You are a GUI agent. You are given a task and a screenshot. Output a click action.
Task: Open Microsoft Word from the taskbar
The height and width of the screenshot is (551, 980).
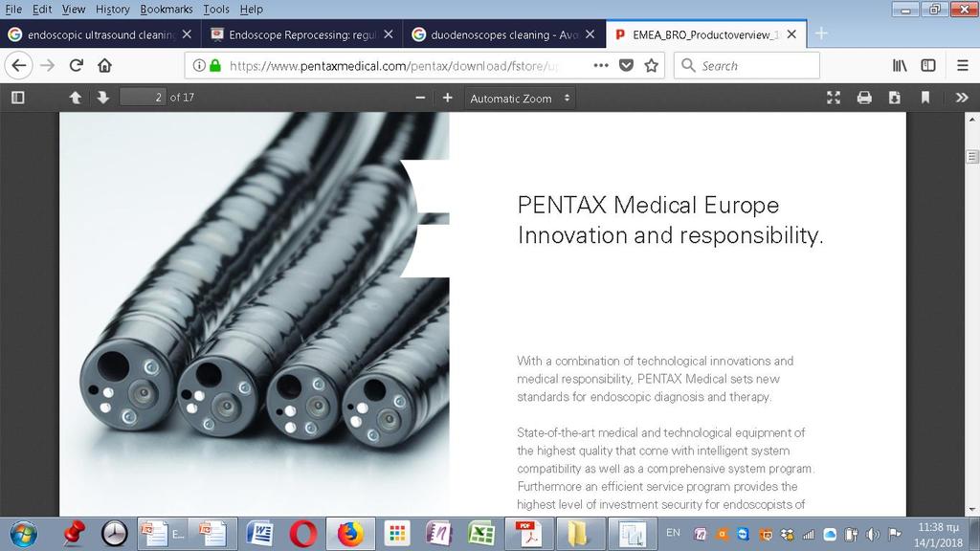[x=260, y=534]
